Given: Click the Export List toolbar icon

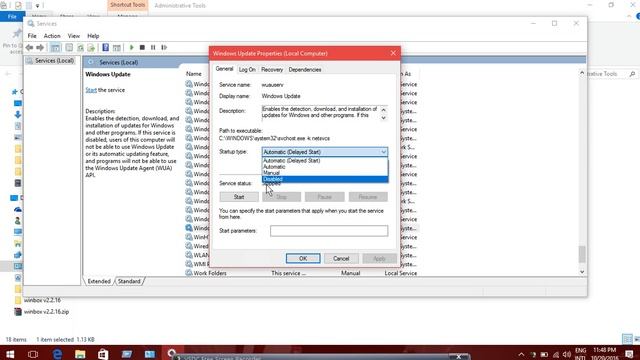Looking at the screenshot, I should click(x=91, y=48).
